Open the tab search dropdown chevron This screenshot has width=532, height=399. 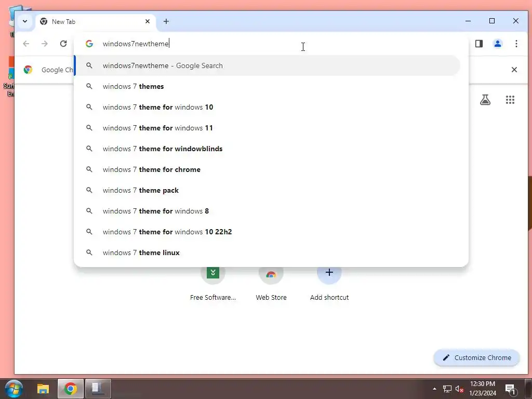[x=25, y=21]
